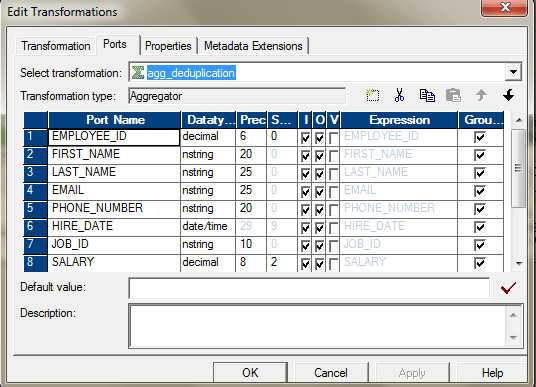
Task: Click the Port Name column header
Action: coord(115,120)
